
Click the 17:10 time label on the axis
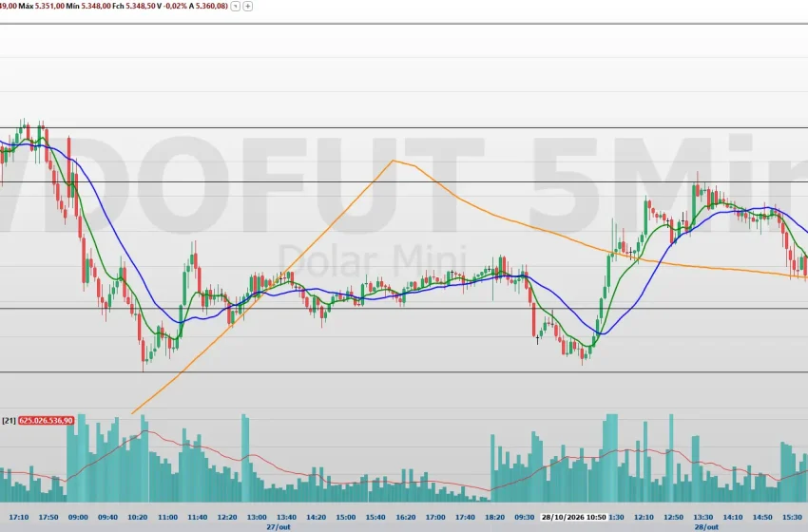point(19,517)
